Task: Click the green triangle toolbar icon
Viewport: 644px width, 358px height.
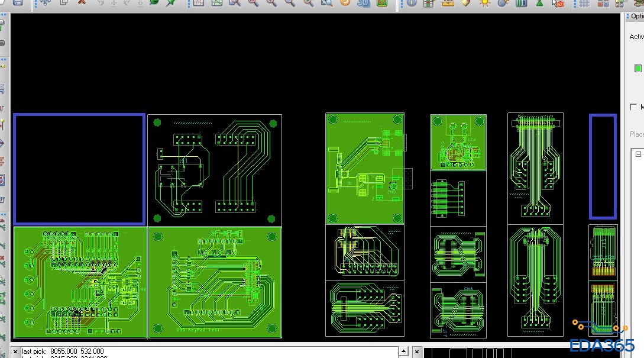Action: (540, 3)
